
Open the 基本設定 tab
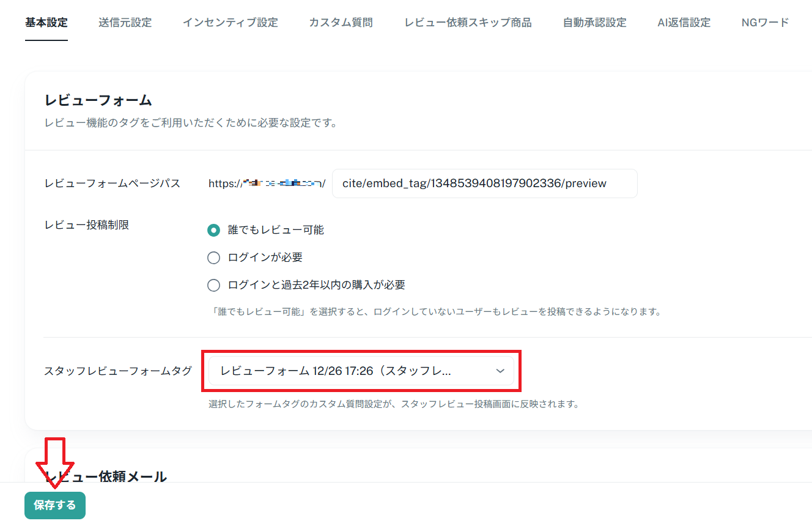46,23
